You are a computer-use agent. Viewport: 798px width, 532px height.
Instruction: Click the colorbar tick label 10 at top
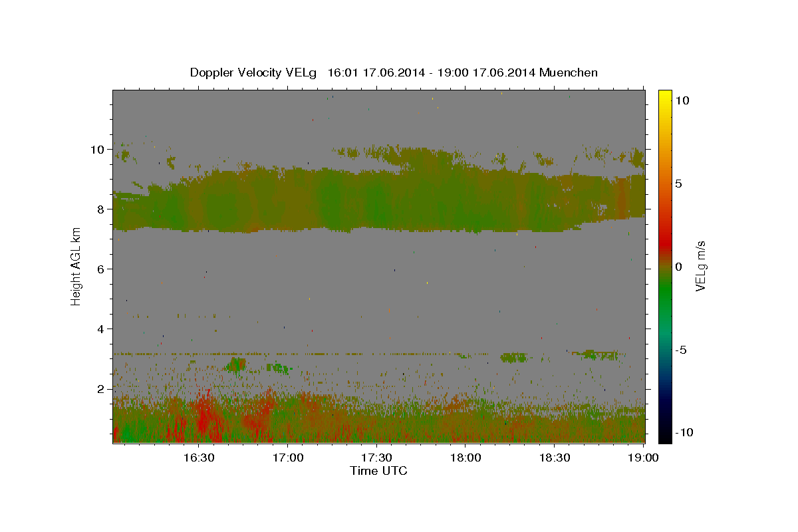[x=682, y=100]
